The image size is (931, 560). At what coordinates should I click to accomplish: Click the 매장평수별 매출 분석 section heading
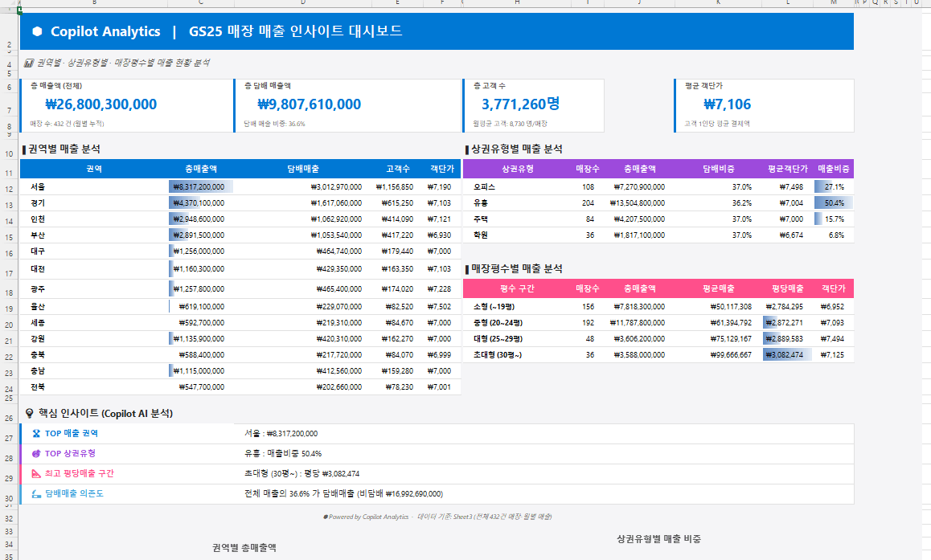pos(517,268)
